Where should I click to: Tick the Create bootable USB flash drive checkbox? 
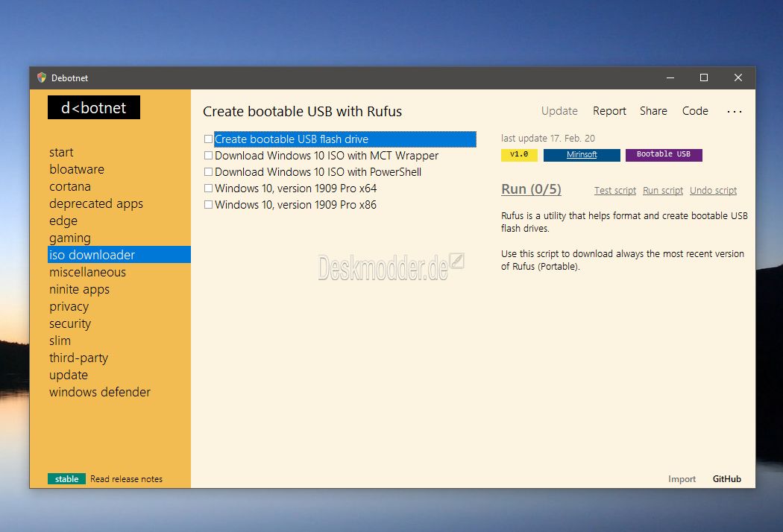click(208, 139)
